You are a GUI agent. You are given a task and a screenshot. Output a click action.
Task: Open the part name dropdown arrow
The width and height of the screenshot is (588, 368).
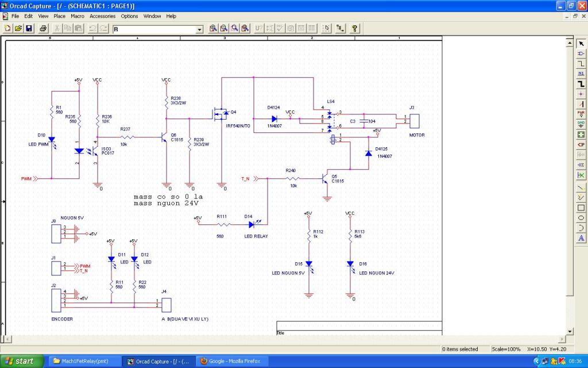coord(199,29)
